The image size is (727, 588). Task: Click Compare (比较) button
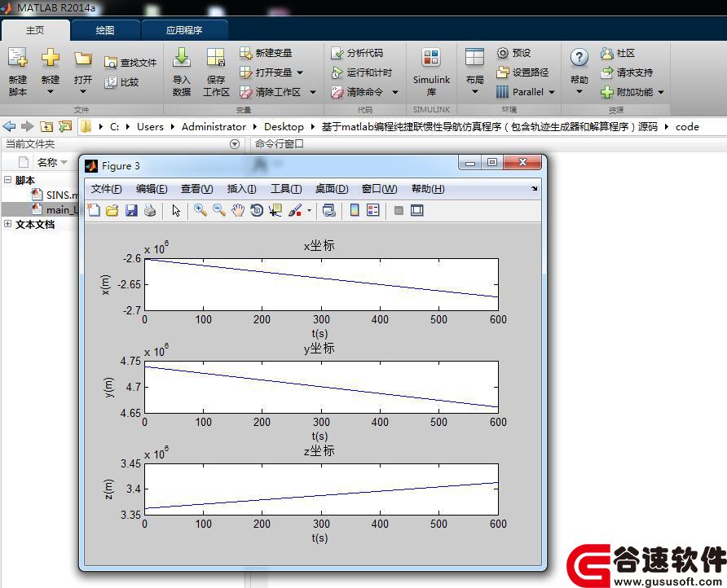coord(122,82)
